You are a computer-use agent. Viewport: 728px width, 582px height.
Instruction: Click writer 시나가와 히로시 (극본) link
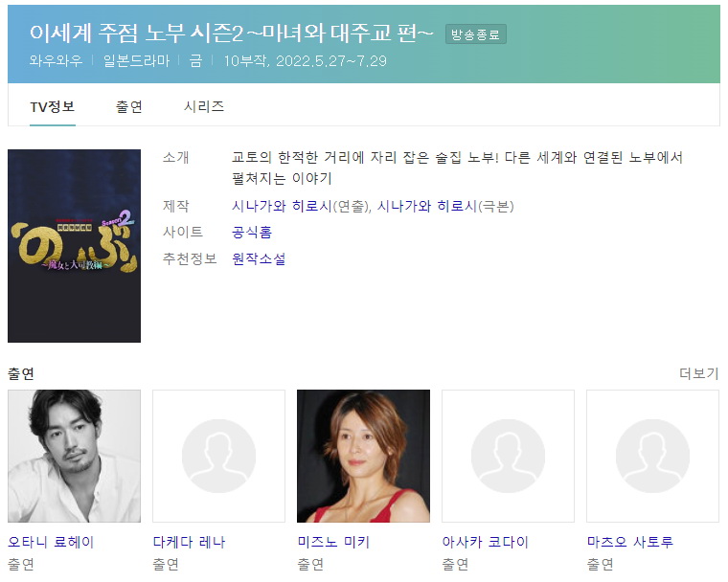click(427, 206)
